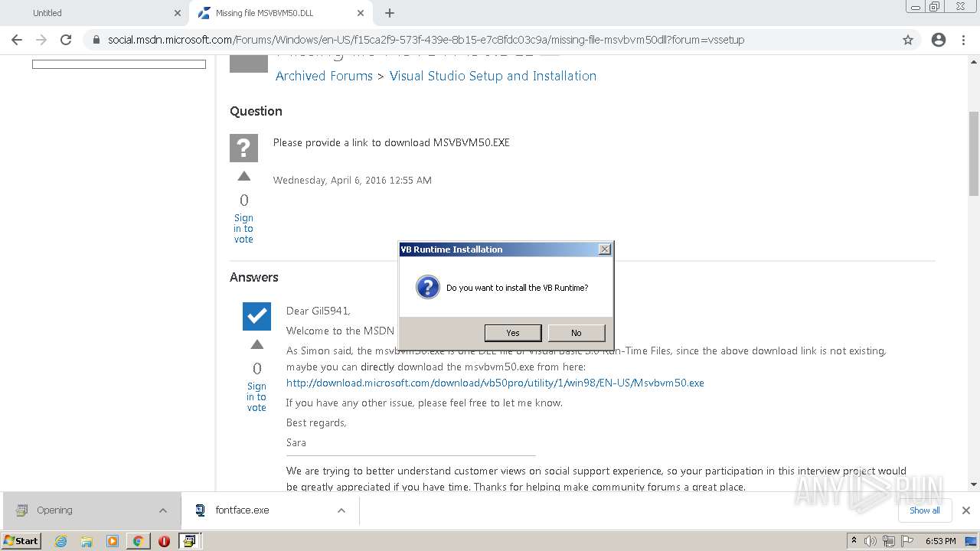Switch to the Untitled tab
Image resolution: width=980 pixels, height=551 pixels.
pos(93,13)
